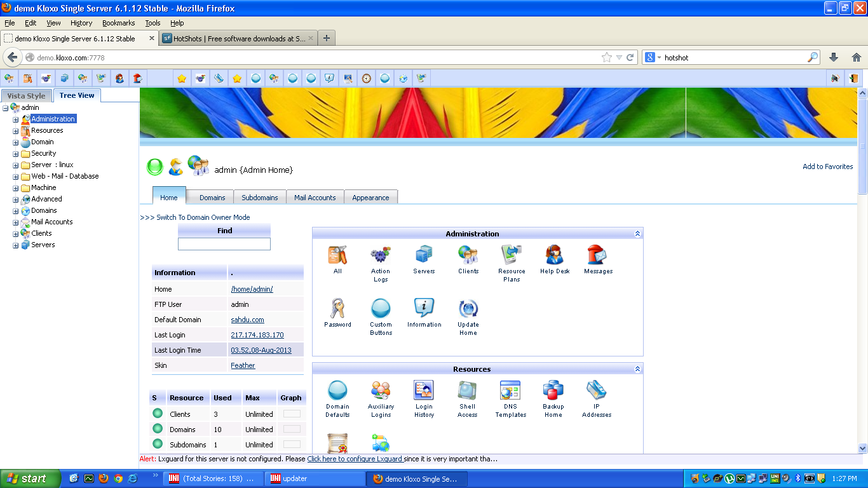Image resolution: width=868 pixels, height=488 pixels.
Task: Open the Help Desk icon
Action: point(555,255)
